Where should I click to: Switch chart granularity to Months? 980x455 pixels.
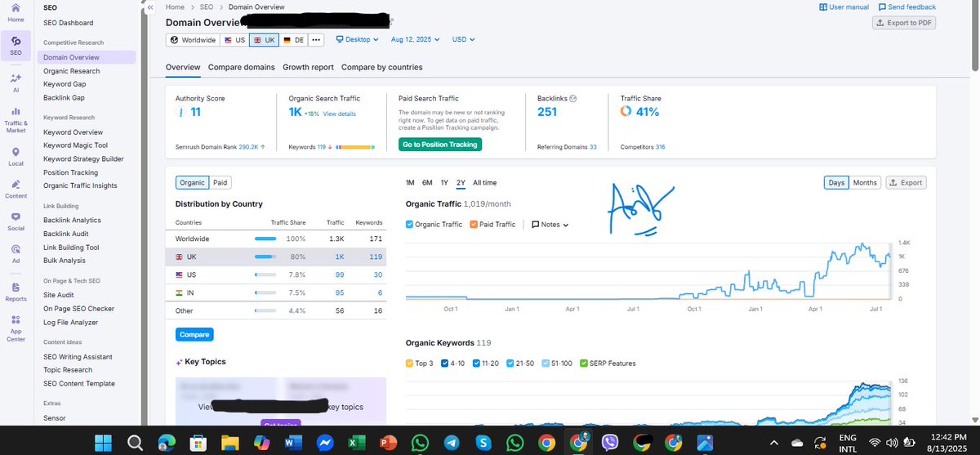865,183
